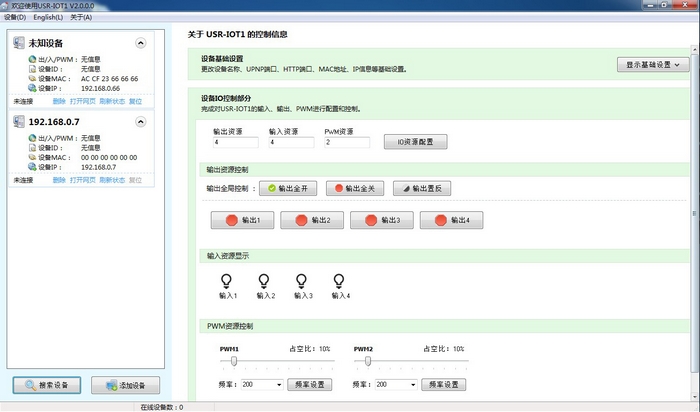Click 打开网页 link under 未知设备

pyautogui.click(x=83, y=101)
